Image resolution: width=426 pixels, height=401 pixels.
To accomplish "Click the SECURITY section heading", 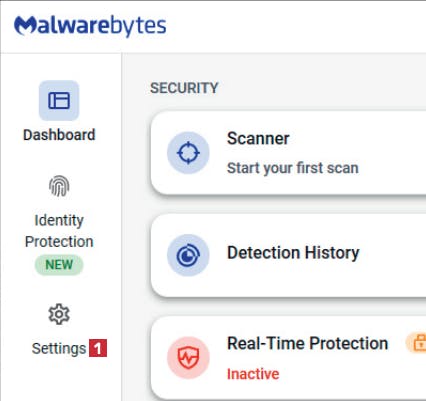I will (x=184, y=88).
